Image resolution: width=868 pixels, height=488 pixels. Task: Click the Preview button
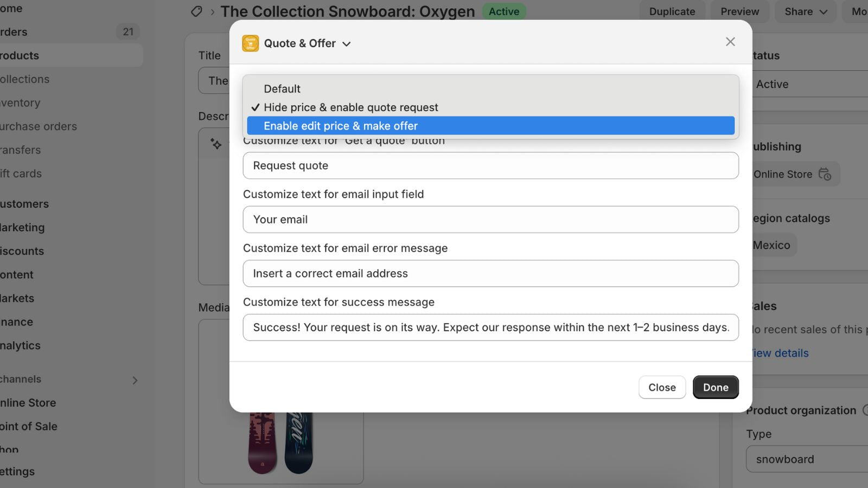739,11
